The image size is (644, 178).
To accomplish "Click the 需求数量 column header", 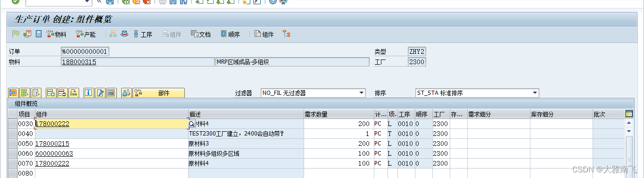I will (x=339, y=114).
